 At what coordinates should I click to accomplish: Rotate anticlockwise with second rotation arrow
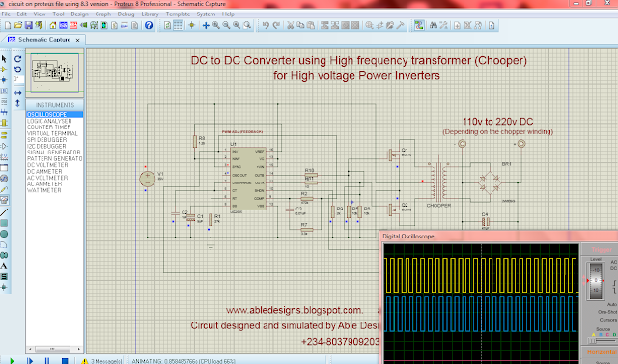pyautogui.click(x=17, y=70)
